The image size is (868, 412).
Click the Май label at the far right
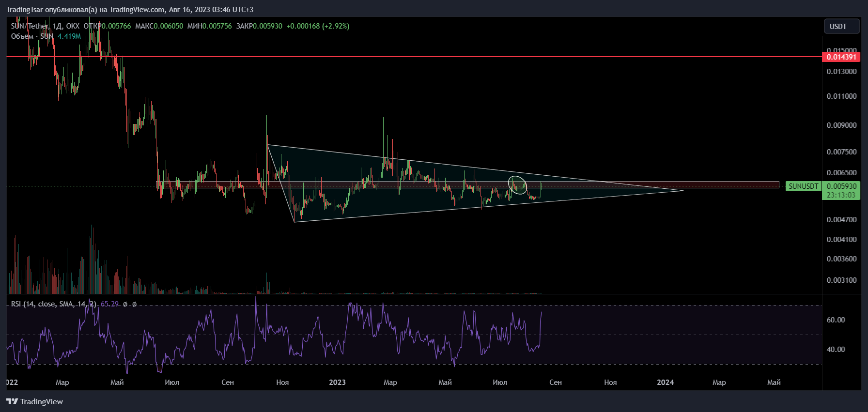[x=774, y=382]
